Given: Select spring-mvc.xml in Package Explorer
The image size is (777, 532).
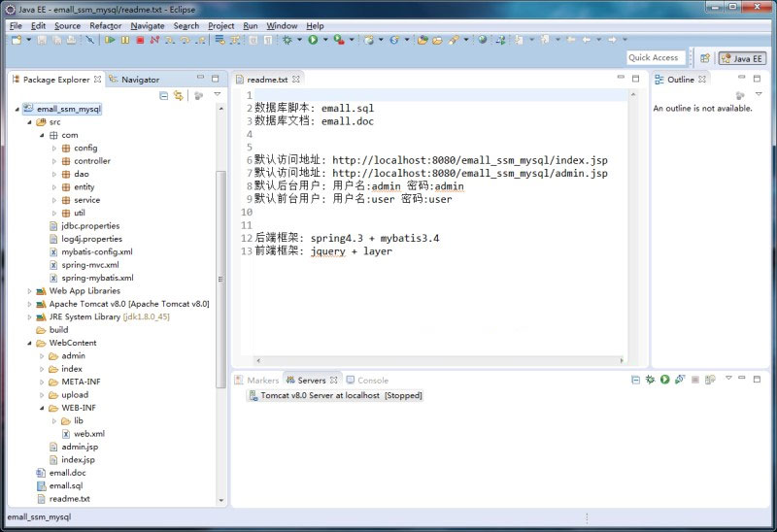Looking at the screenshot, I should coord(89,264).
